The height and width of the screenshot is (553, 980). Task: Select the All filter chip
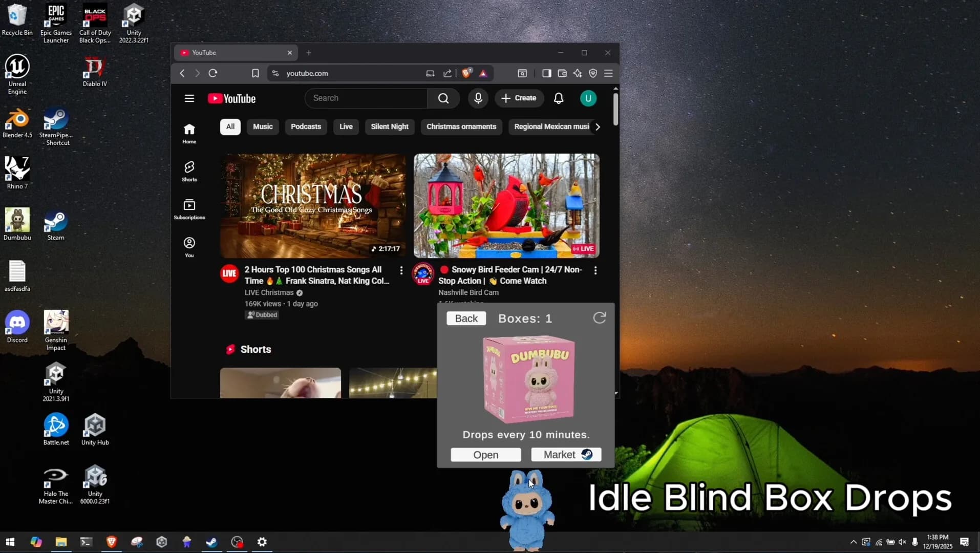click(x=230, y=126)
